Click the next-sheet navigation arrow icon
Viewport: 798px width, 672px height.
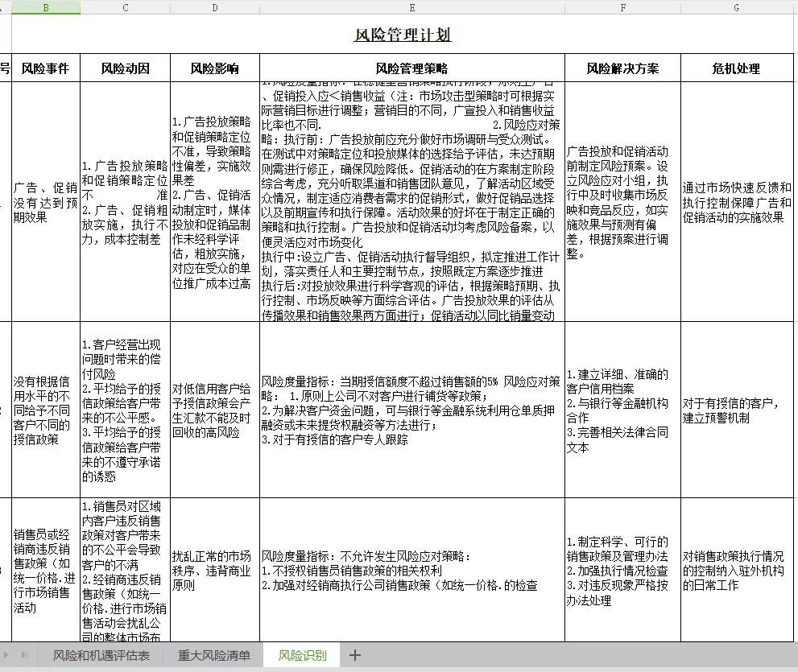6,655
